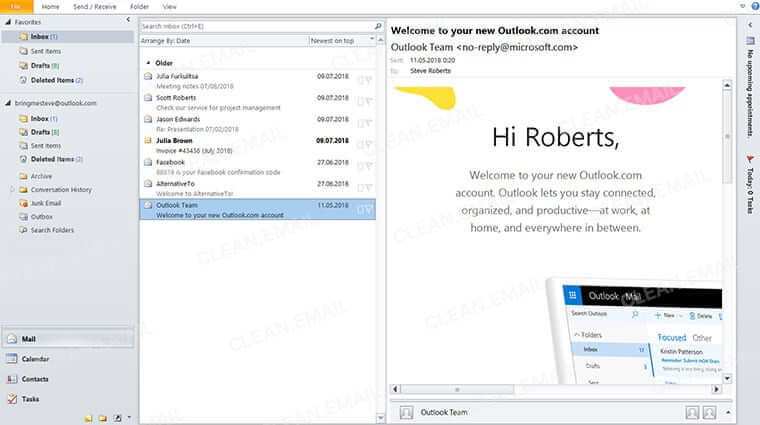Select Drafts under Favorites
This screenshot has height=425, width=760.
[x=40, y=65]
